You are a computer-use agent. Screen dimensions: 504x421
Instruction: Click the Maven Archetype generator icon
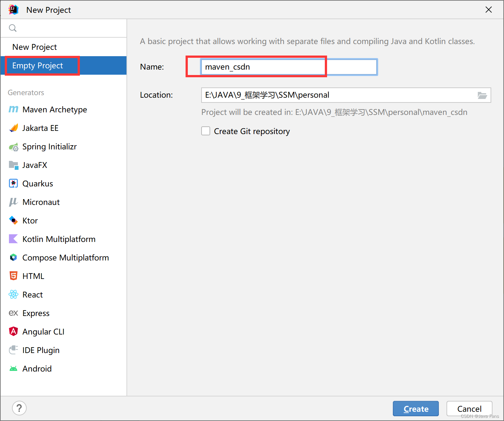[13, 109]
